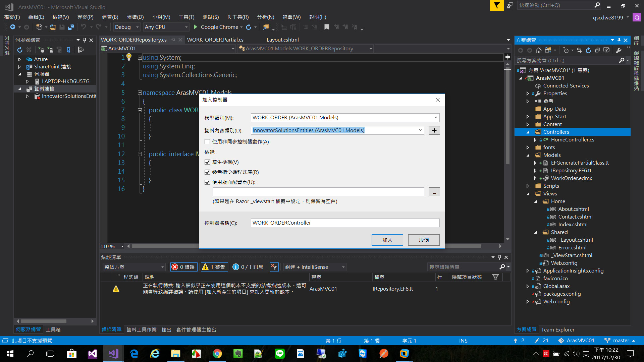Click the 加入 Add button
This screenshot has height=362, width=644.
pos(387,240)
